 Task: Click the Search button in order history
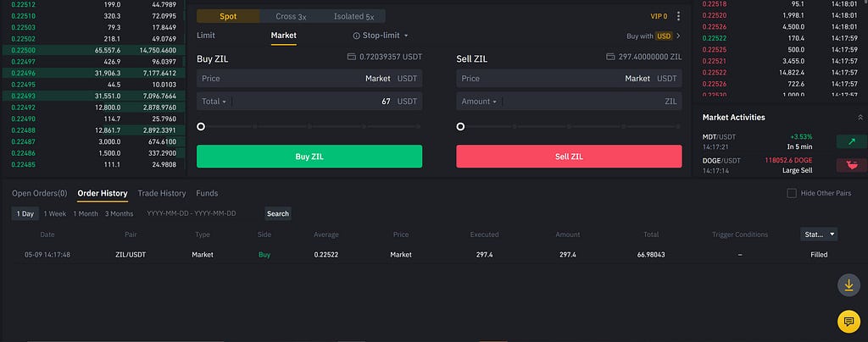click(x=278, y=214)
